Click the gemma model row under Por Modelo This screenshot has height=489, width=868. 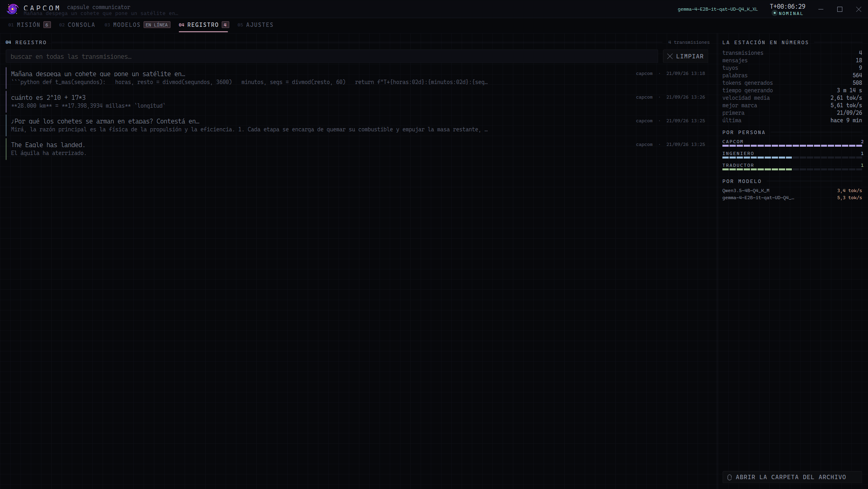point(792,198)
